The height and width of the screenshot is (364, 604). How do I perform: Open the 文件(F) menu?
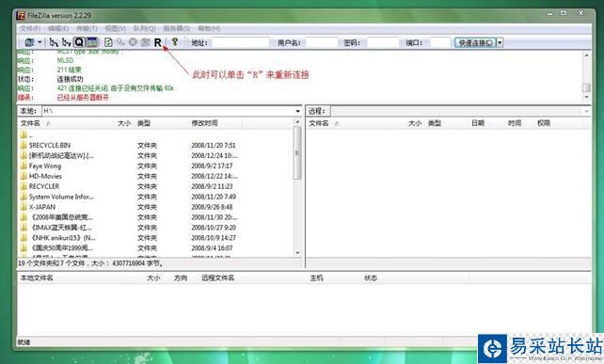[x=30, y=28]
